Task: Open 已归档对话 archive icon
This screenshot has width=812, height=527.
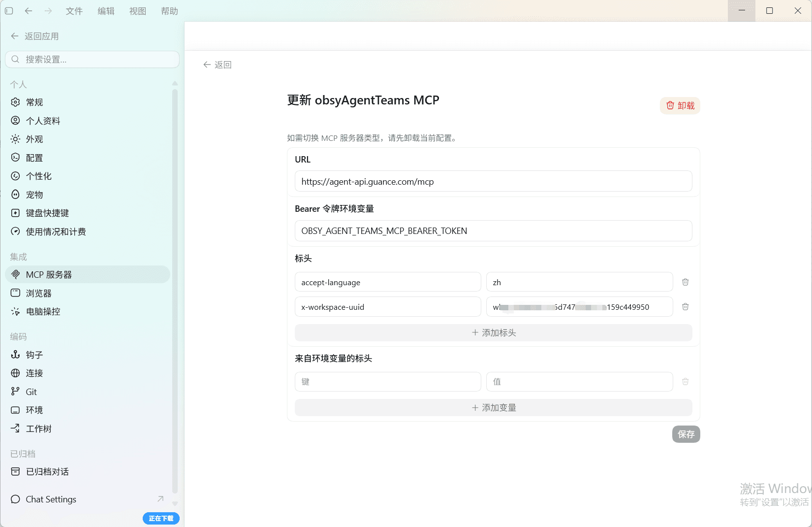Action: tap(15, 471)
